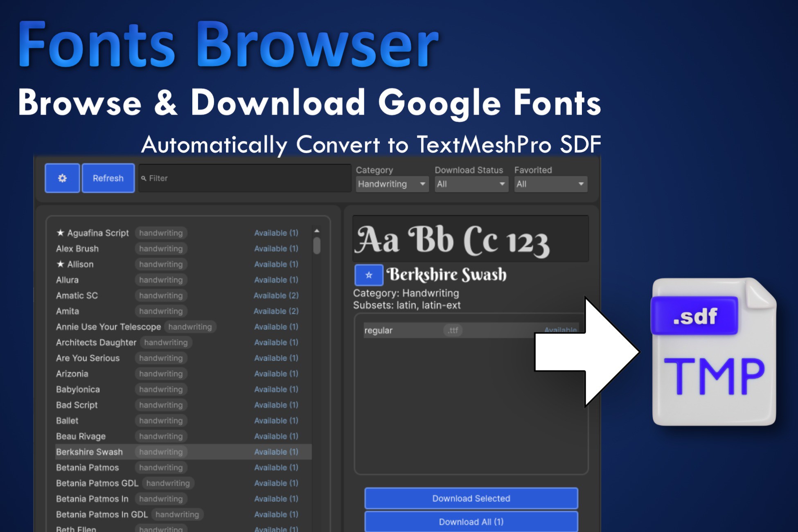Select the highlighted Berkshire Swash row
Viewport: 798px width, 532px height.
pos(183,452)
